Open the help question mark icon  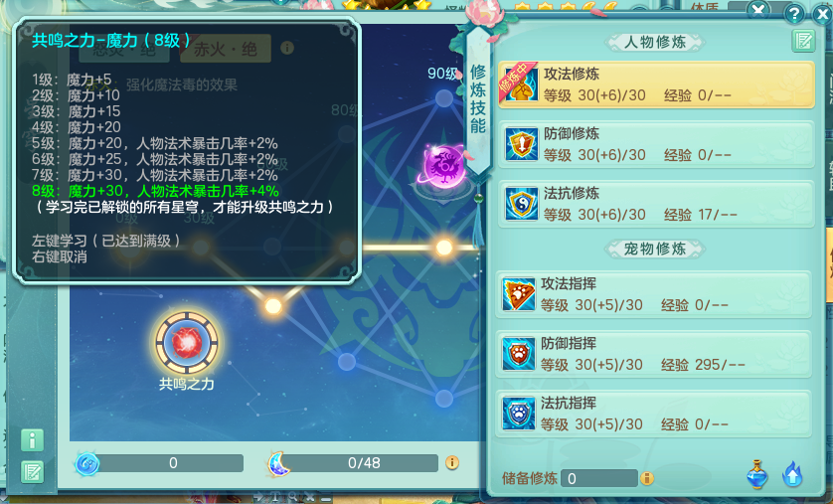(x=793, y=13)
